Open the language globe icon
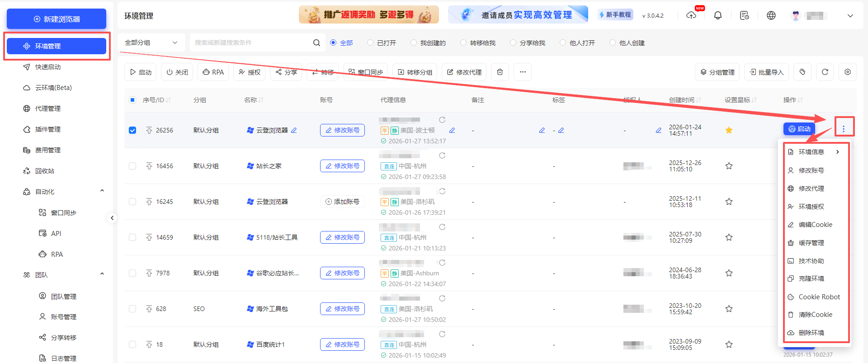The image size is (868, 363). point(771,15)
